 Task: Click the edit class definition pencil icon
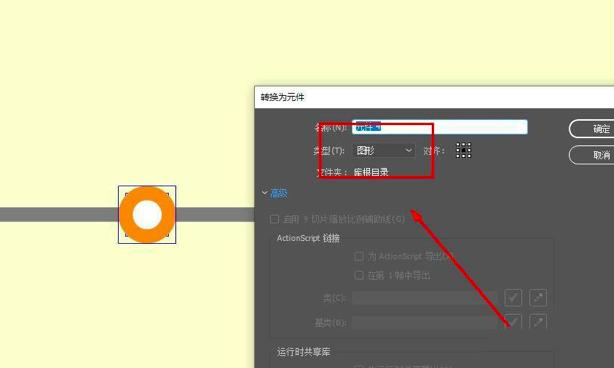coord(538,298)
